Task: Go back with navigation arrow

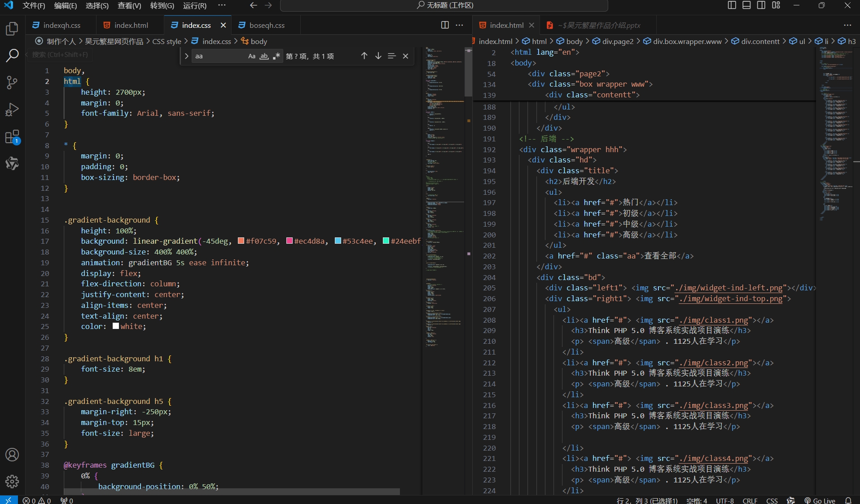Action: (254, 5)
